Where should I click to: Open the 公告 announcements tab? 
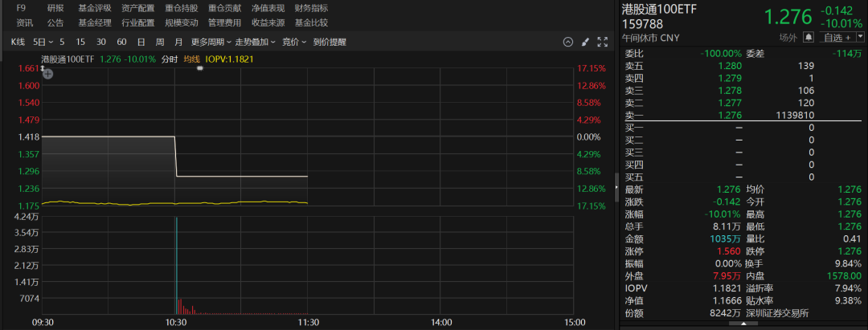(x=55, y=22)
